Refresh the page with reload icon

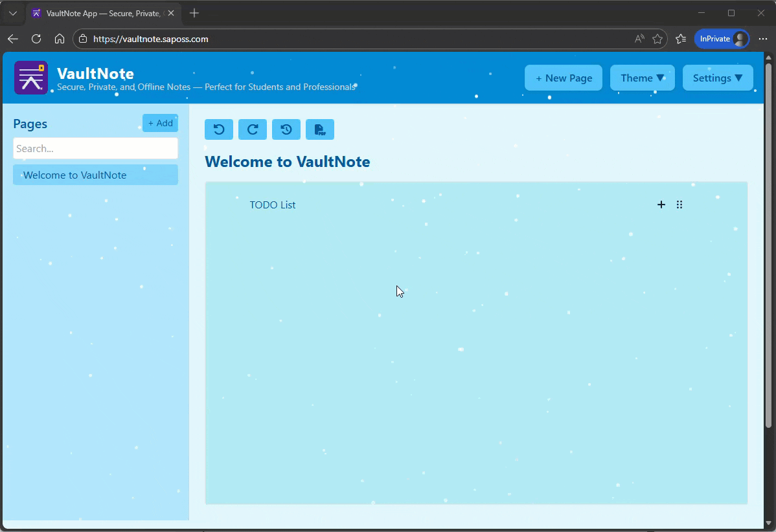click(36, 39)
